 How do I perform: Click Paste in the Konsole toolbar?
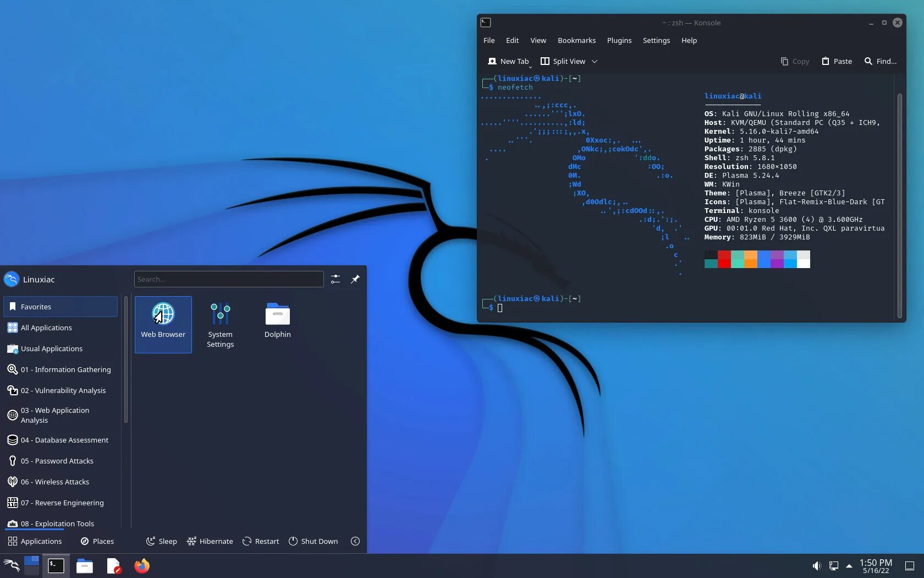click(x=837, y=61)
